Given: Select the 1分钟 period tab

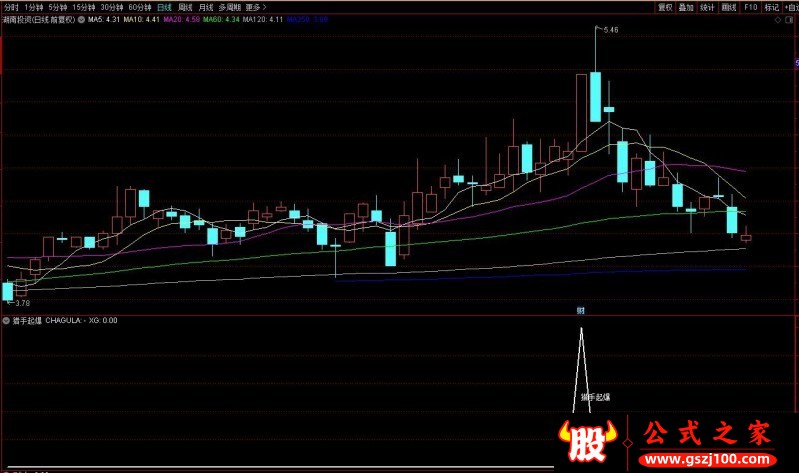Looking at the screenshot, I should click(x=36, y=6).
